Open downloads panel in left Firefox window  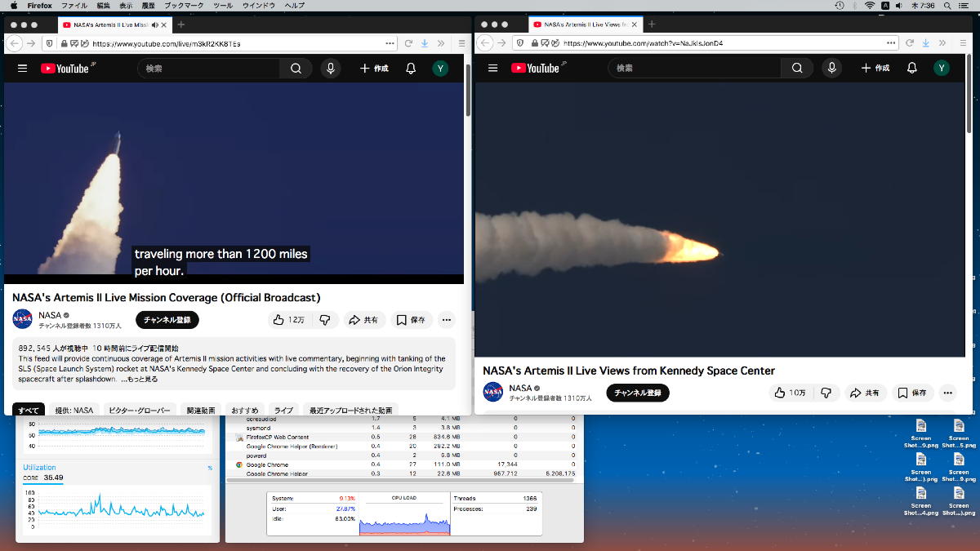(425, 43)
